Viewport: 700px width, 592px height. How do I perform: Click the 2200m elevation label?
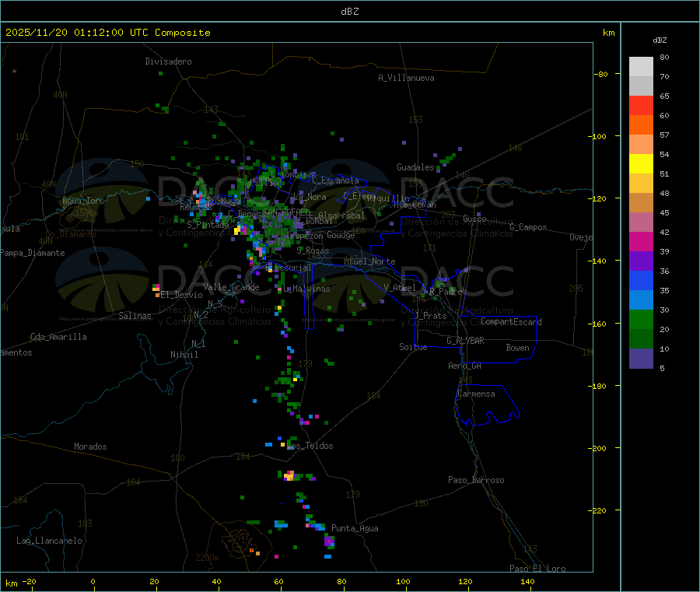coord(207,558)
